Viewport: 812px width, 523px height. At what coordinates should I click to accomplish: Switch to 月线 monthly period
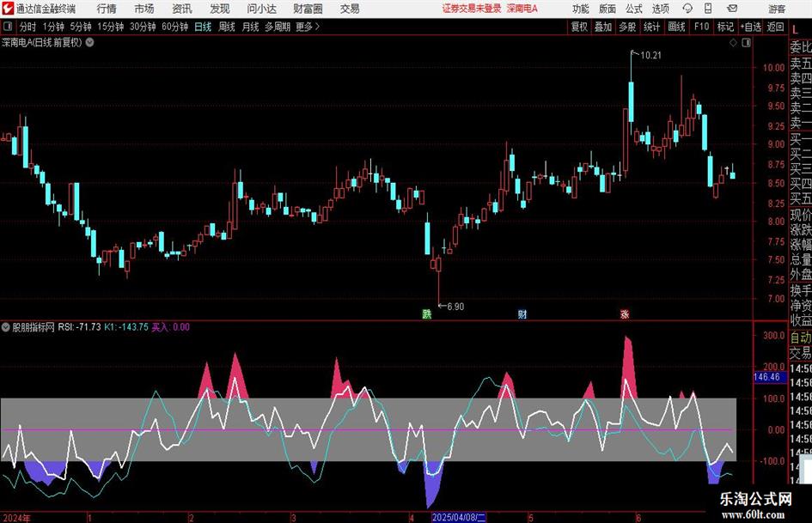(250, 27)
